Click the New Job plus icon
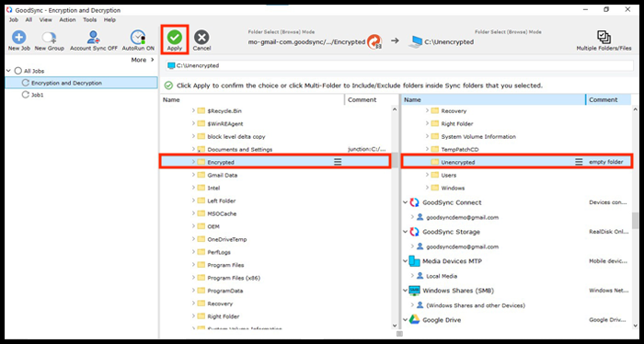 click(x=19, y=38)
